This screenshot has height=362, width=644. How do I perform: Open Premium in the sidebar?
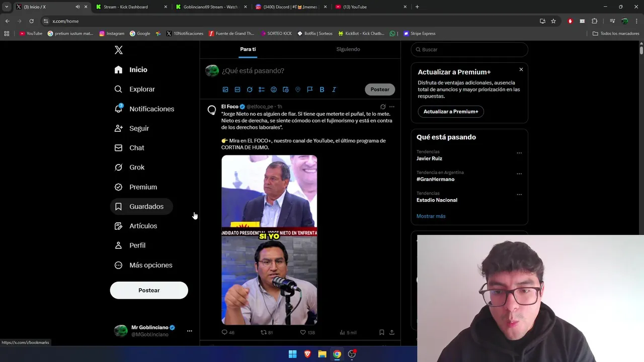[x=136, y=187]
